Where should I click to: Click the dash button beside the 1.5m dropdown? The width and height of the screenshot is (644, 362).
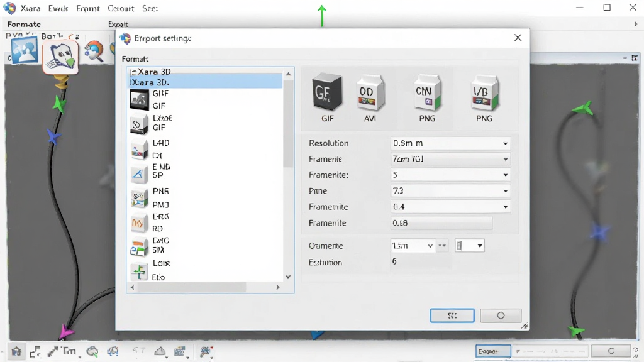(442, 246)
